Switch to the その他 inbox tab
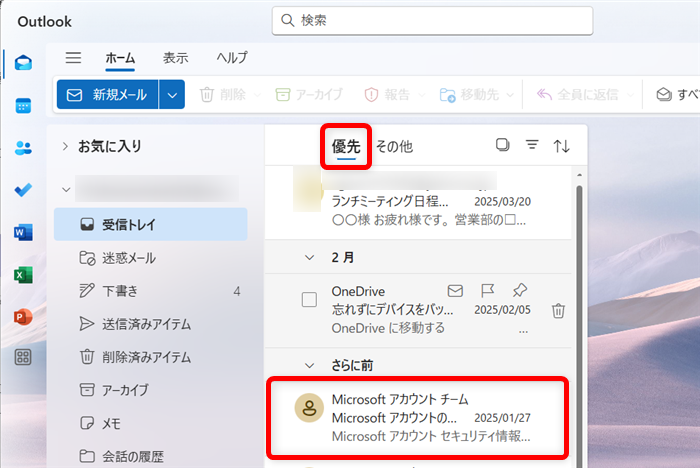The width and height of the screenshot is (700, 468). 394,146
